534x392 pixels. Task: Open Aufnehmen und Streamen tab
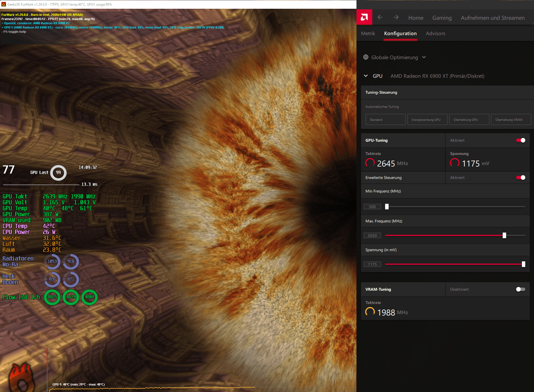tap(493, 18)
